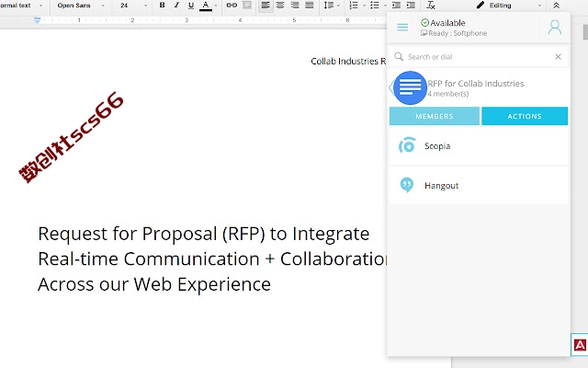The image size is (588, 368).
Task: Open the bulleted list style dropdown arrow
Action: pyautogui.click(x=385, y=6)
